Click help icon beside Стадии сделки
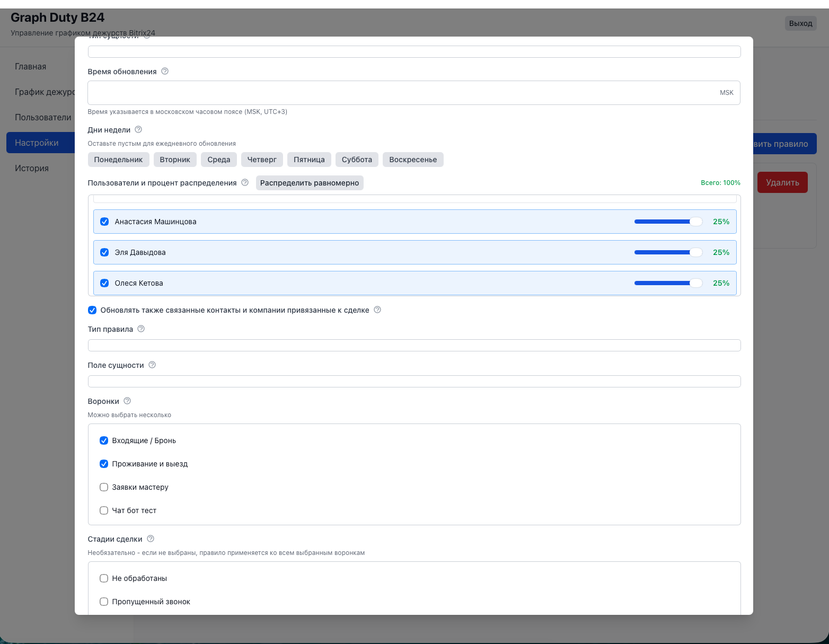Screen dimensions: 829x644 coord(151,539)
